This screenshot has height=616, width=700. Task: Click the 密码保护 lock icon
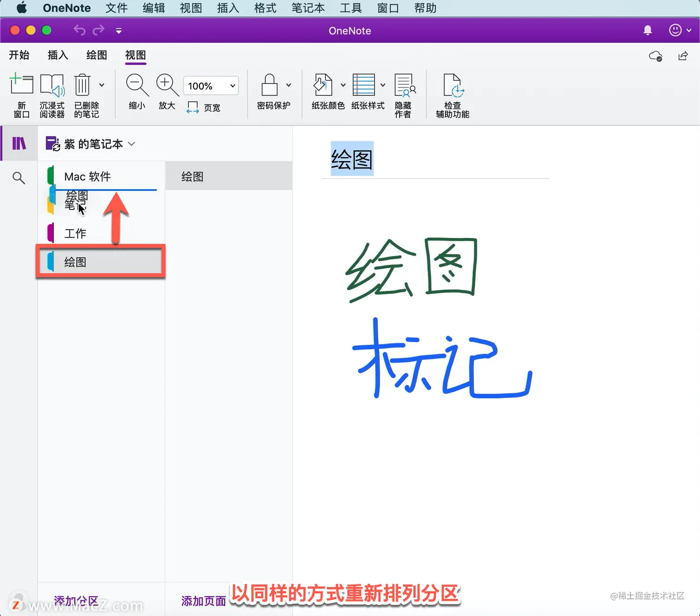(269, 85)
